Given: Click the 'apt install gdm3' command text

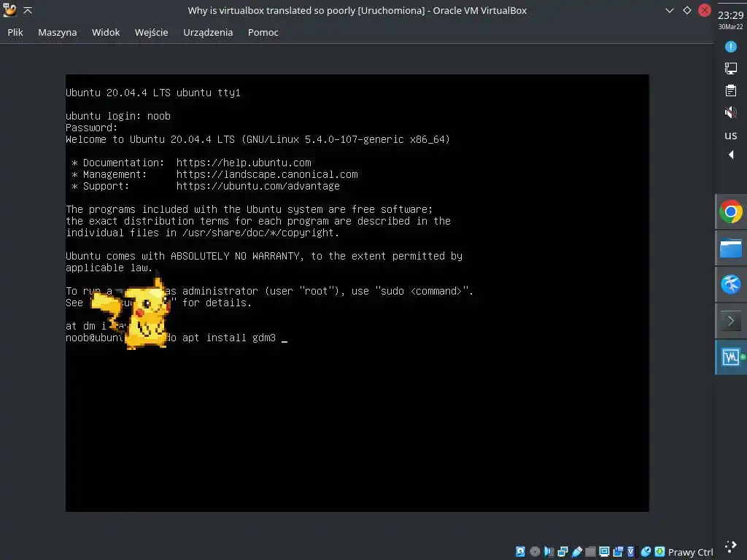Looking at the screenshot, I should (228, 338).
